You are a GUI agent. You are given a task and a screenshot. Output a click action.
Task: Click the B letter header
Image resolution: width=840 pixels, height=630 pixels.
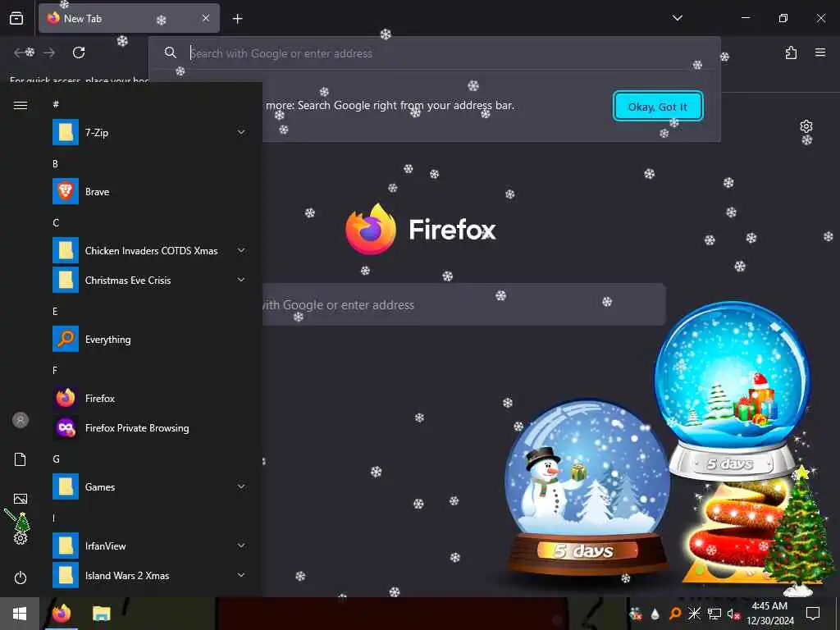click(x=55, y=164)
